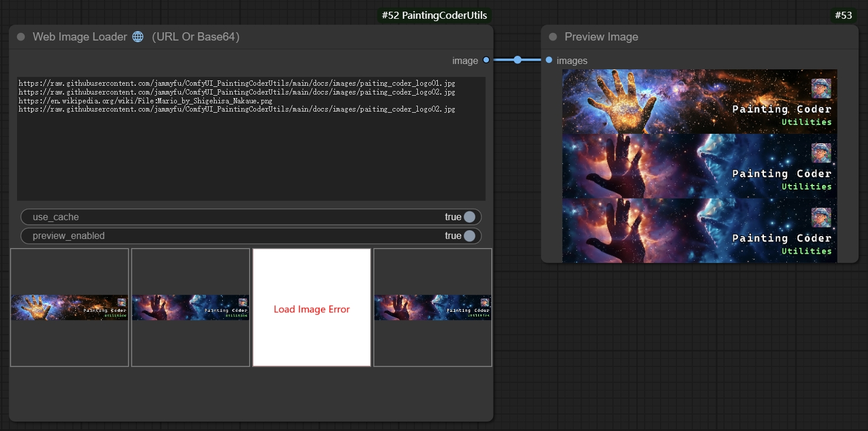
Task: Click the globe icon in the loader title
Action: pyautogui.click(x=138, y=36)
